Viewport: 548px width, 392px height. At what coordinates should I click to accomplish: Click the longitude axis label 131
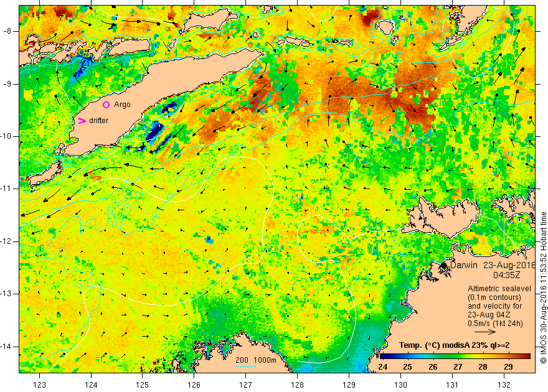click(452, 385)
